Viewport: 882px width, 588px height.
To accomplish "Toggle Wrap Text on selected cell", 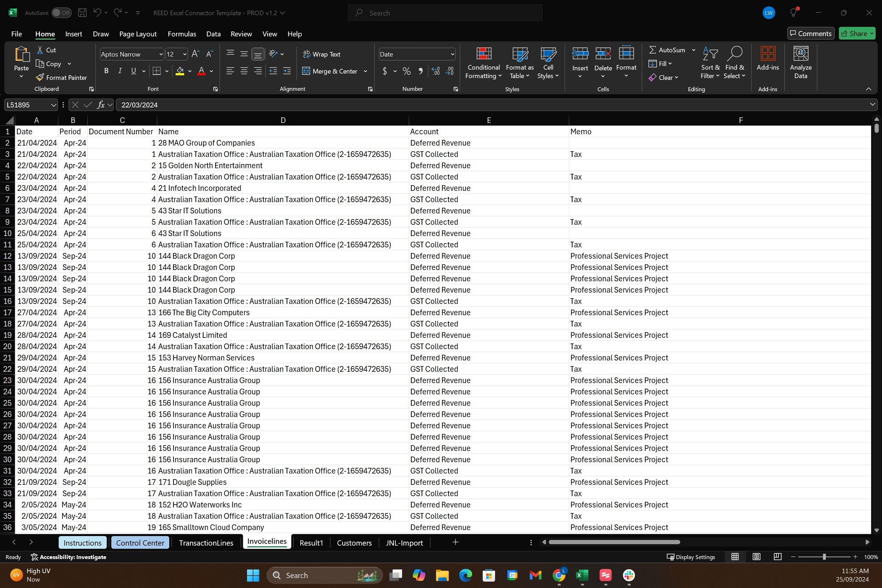I will click(322, 54).
